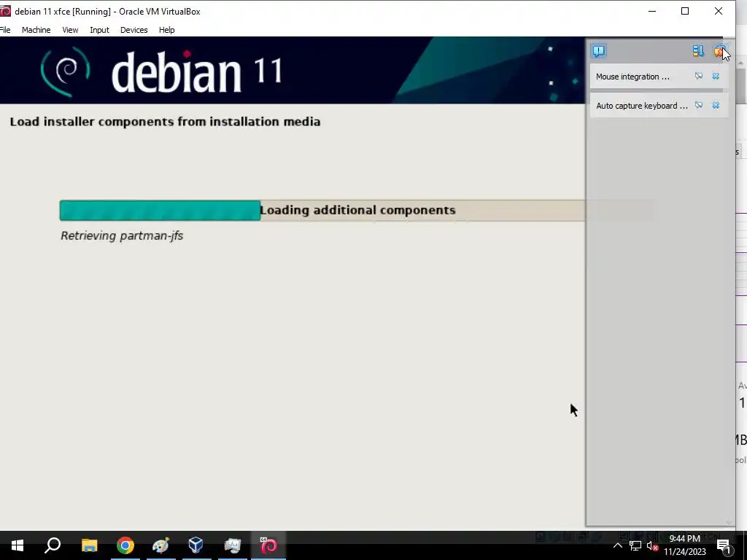
Task: Dismiss the Auto capture keyboard notification
Action: 716,105
